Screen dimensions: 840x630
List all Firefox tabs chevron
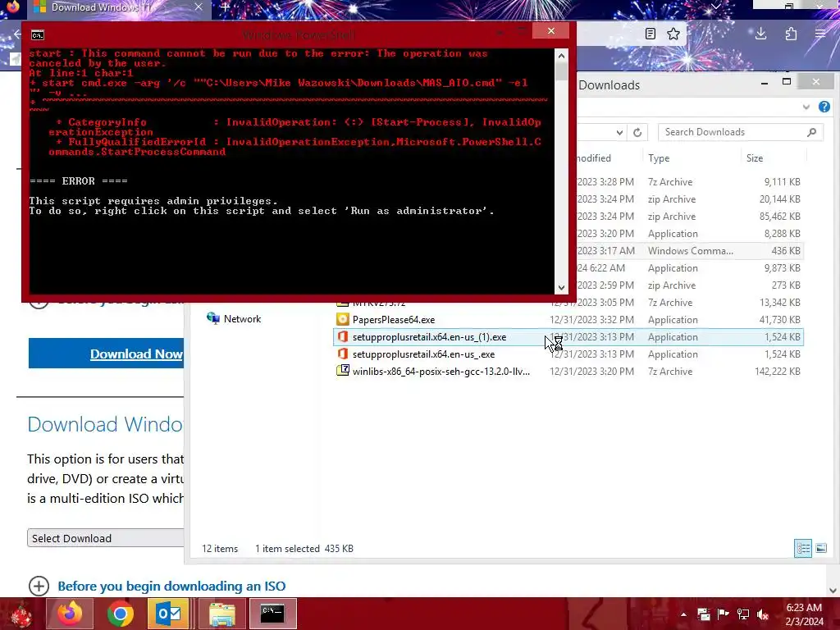click(715, 7)
